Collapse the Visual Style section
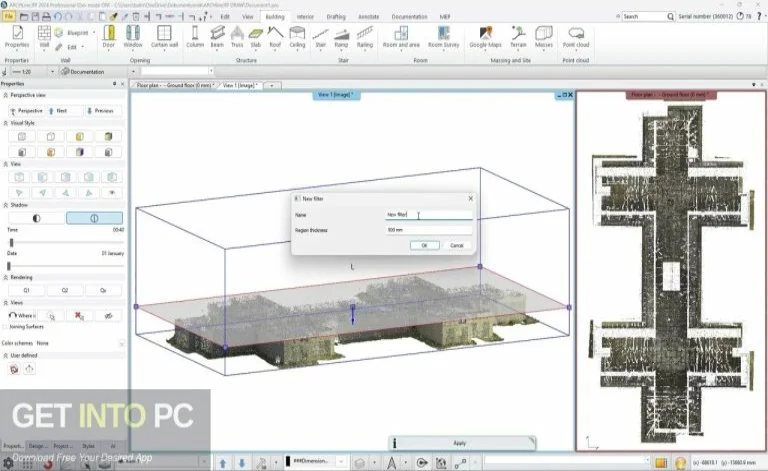 pyautogui.click(x=5, y=122)
